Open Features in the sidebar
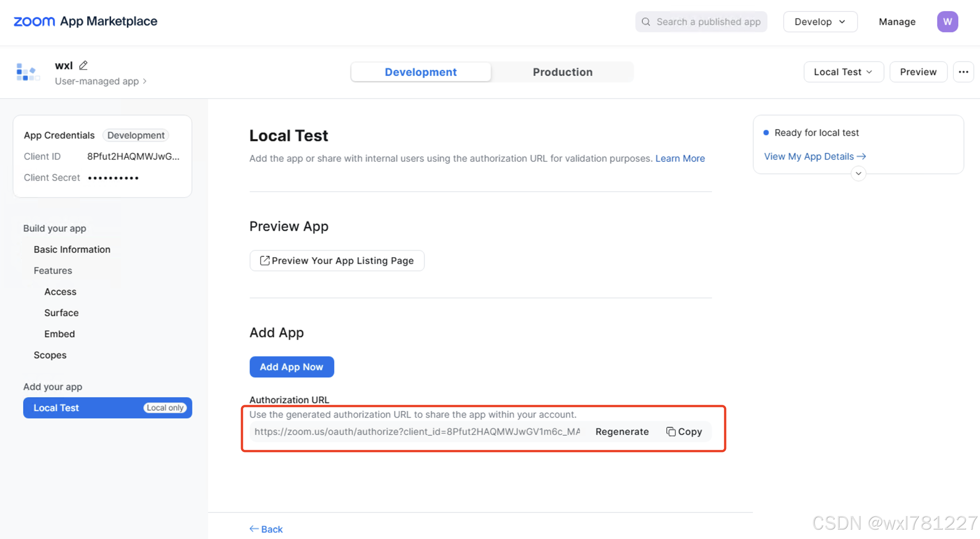980x539 pixels. tap(53, 270)
